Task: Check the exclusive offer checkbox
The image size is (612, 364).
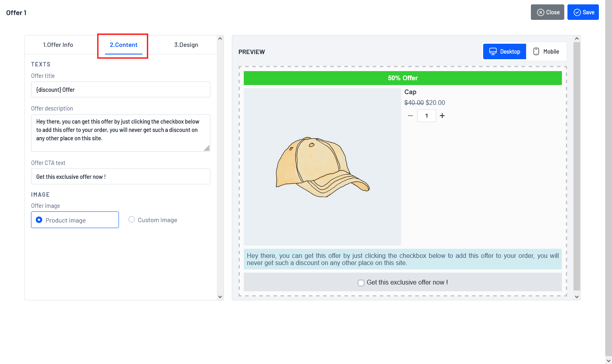Action: click(x=361, y=283)
